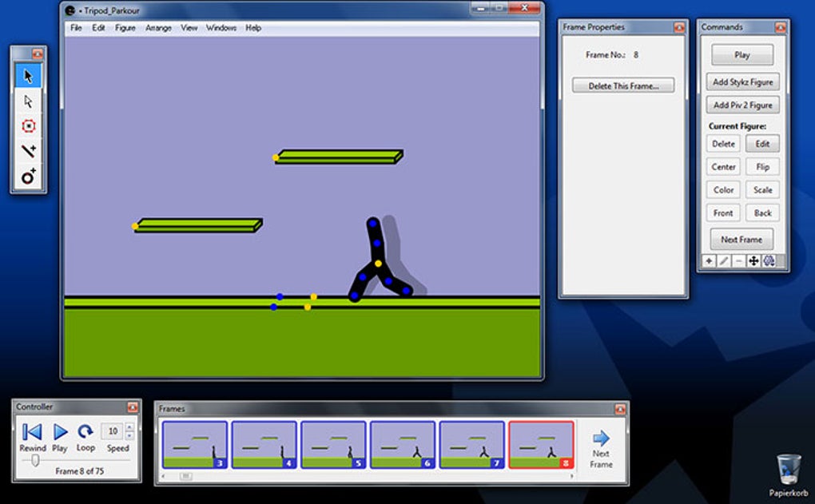Click the yellow pivot node of the tripod figure

[379, 264]
